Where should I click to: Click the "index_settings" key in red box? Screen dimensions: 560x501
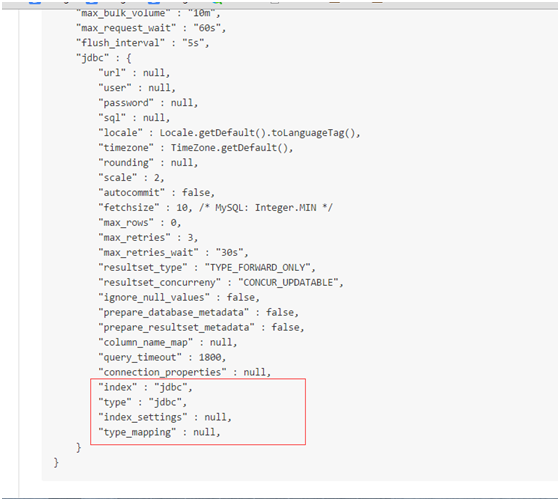(142, 417)
